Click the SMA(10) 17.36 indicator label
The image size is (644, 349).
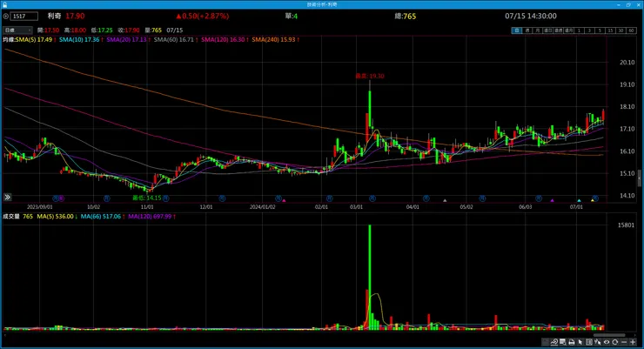tap(79, 39)
